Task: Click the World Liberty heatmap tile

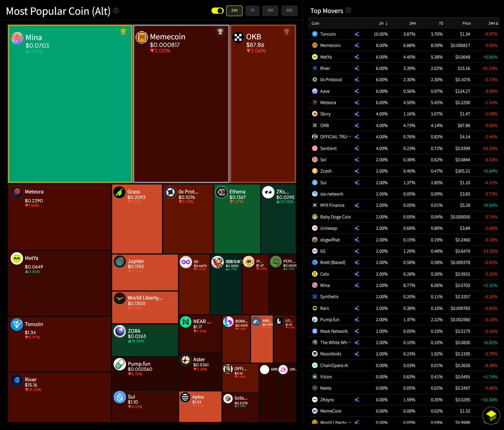Action: pos(145,307)
